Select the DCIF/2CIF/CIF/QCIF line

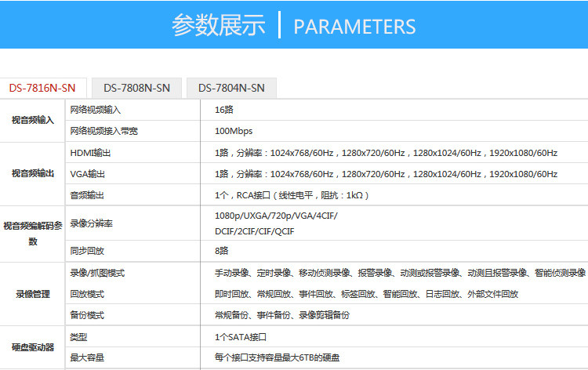(x=254, y=232)
